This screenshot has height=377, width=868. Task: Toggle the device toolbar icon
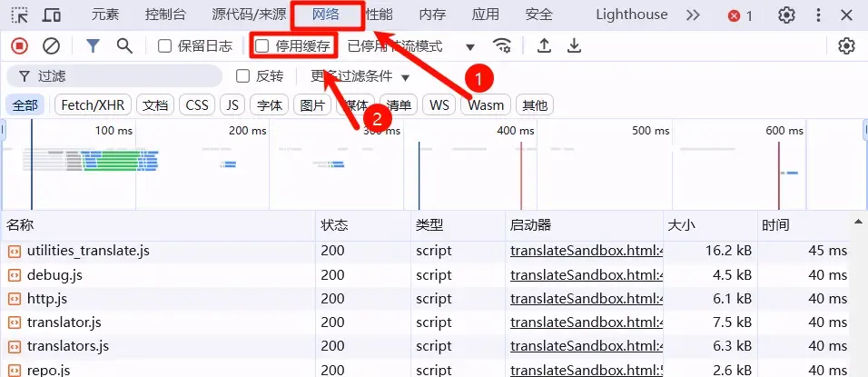point(52,15)
